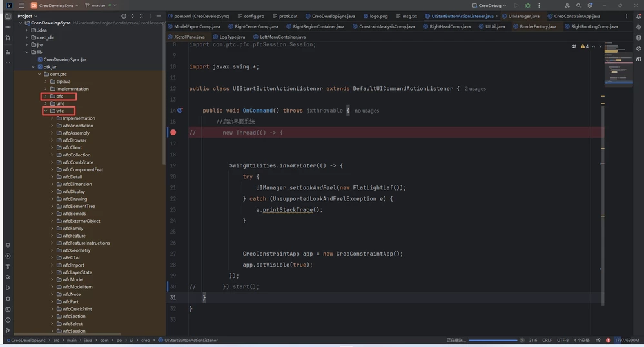Jump to the previous highlighted problem arrow

pos(594,46)
